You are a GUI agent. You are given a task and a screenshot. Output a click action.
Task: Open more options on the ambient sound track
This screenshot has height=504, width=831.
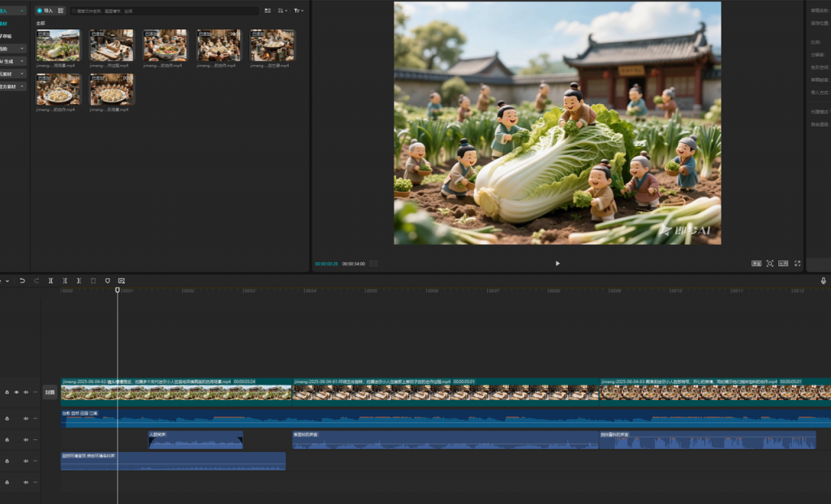point(36,461)
